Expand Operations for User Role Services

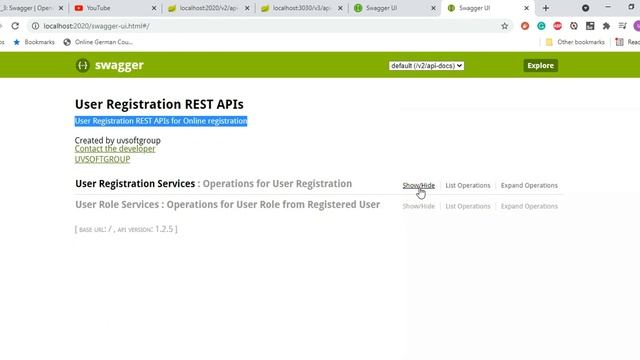[x=529, y=206]
